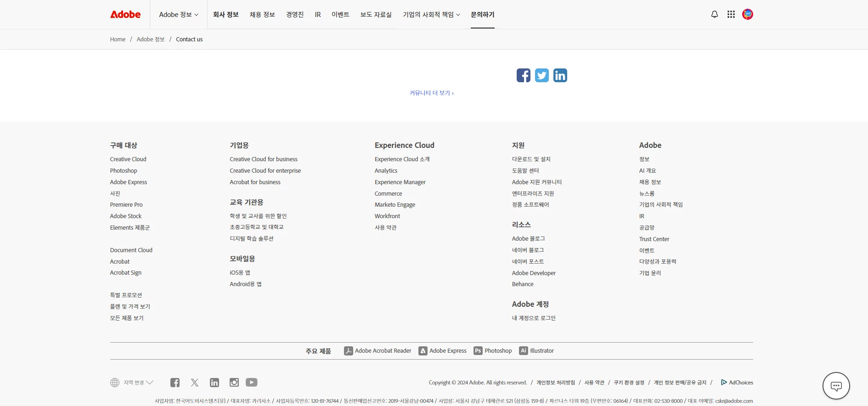
Task: Expand the 기업의 사회적 책임 dropdown
Action: click(431, 15)
